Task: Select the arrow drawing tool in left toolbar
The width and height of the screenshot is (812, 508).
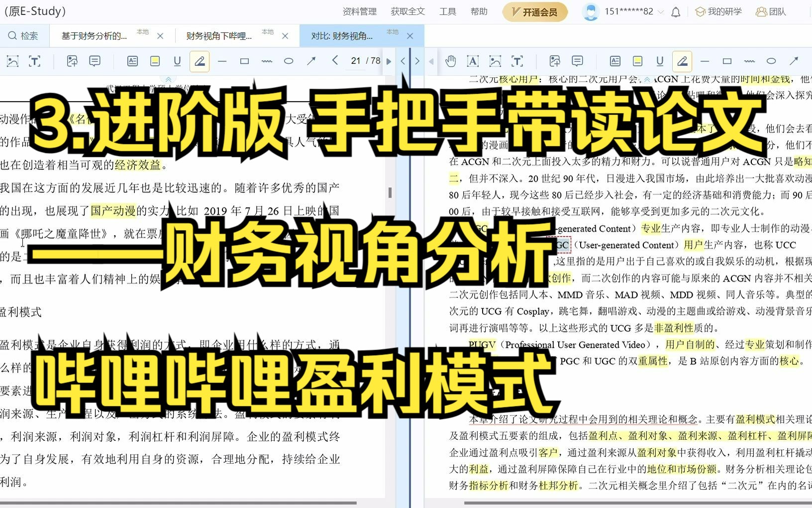Action: coord(311,61)
